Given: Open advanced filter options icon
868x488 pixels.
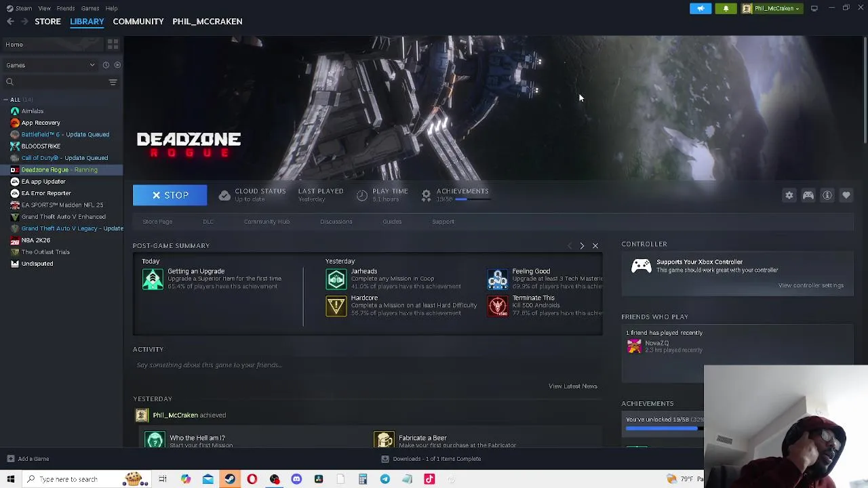Looking at the screenshot, I should (x=113, y=82).
